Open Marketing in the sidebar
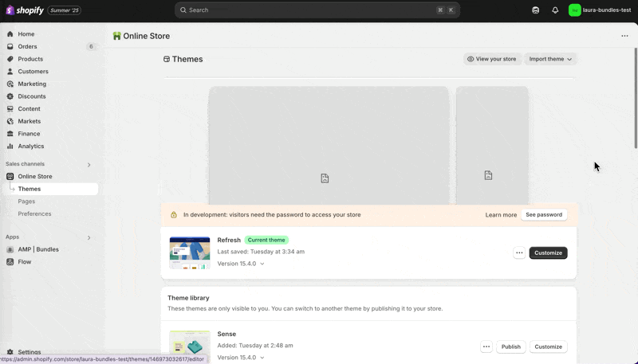This screenshot has height=364, width=638. pyautogui.click(x=32, y=84)
